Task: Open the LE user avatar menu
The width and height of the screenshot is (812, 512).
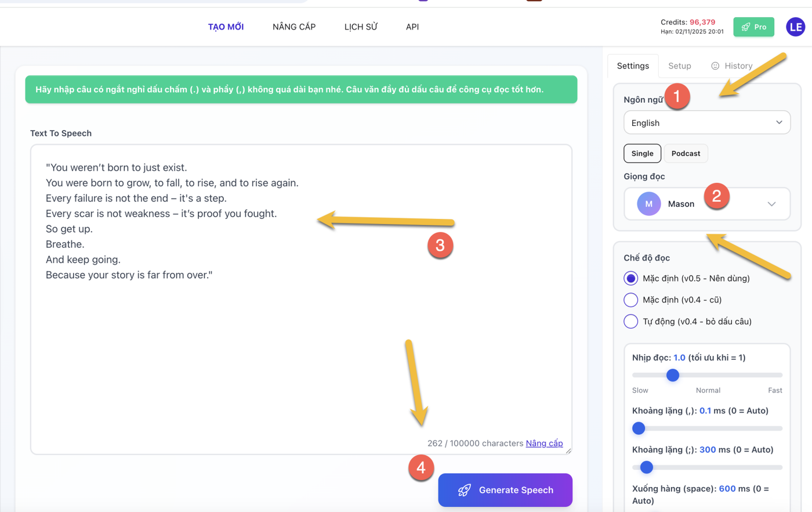Action: click(x=795, y=27)
